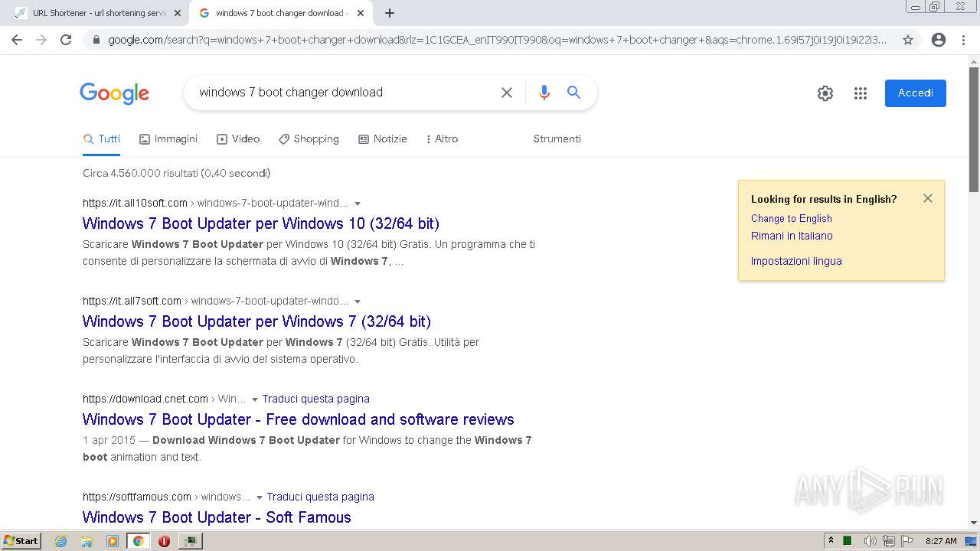The image size is (980, 551).
Task: Switch to Shopping results
Action: click(309, 139)
